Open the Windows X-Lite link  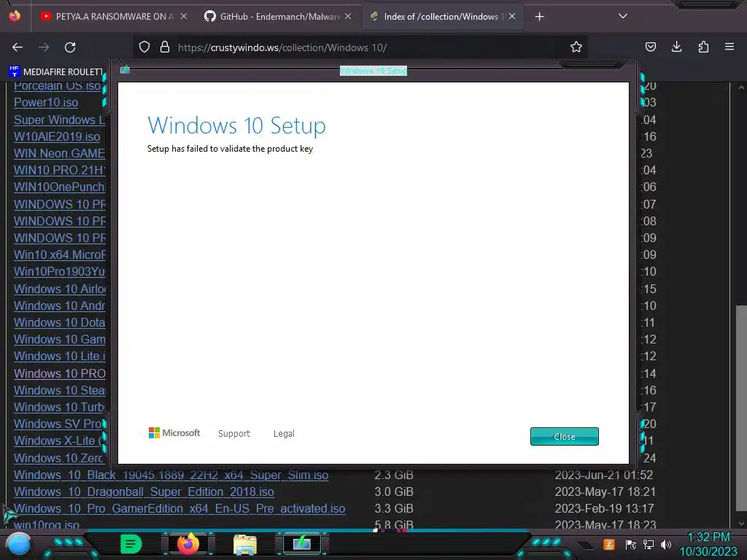[x=57, y=440]
